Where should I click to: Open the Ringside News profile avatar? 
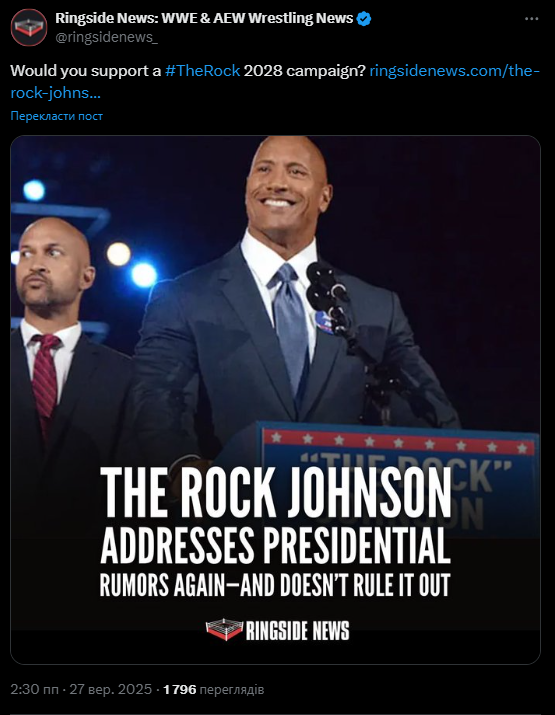[29, 27]
